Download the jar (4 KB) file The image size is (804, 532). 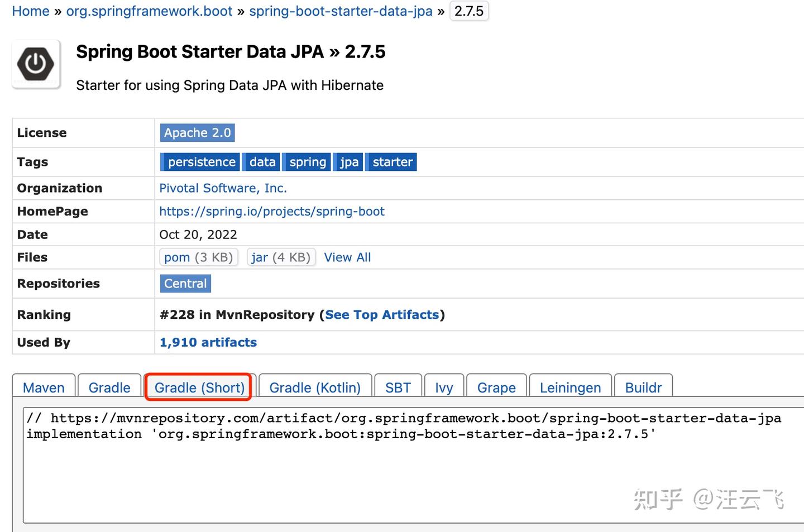tap(281, 257)
